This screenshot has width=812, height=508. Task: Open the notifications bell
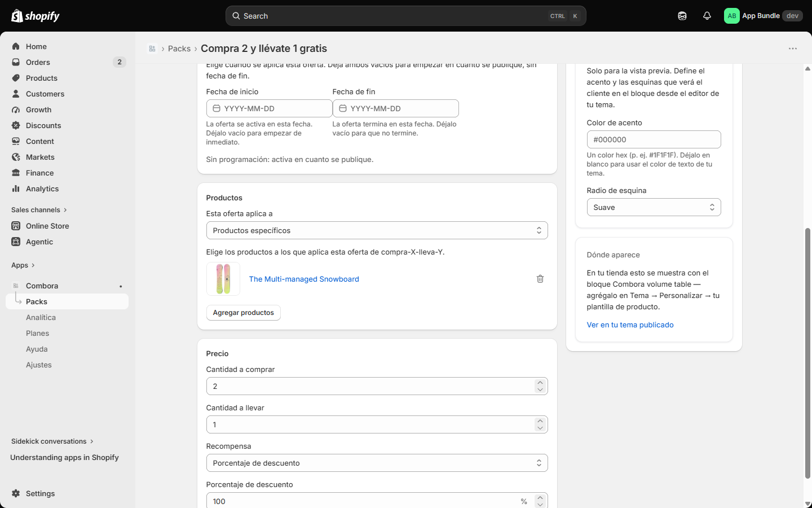(x=707, y=16)
